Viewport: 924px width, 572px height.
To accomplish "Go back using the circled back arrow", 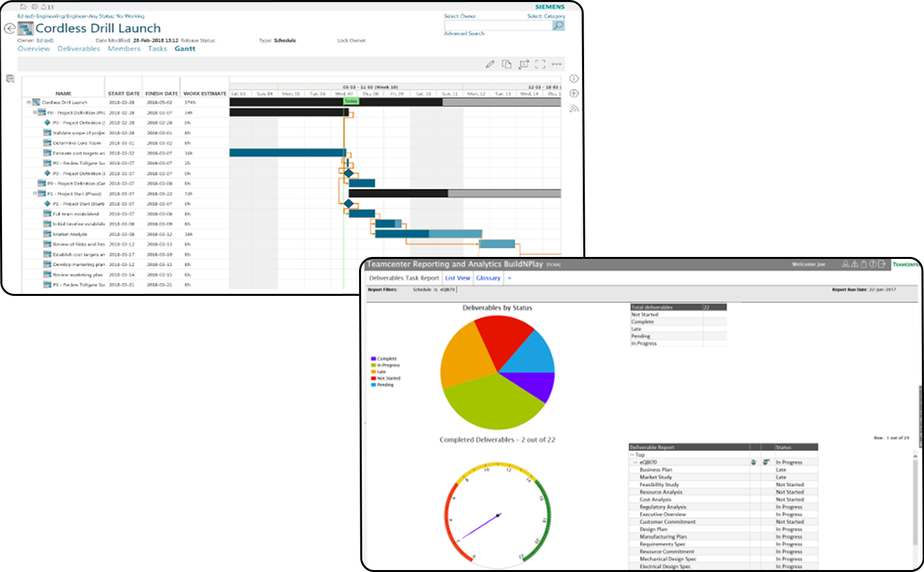I will click(x=10, y=28).
